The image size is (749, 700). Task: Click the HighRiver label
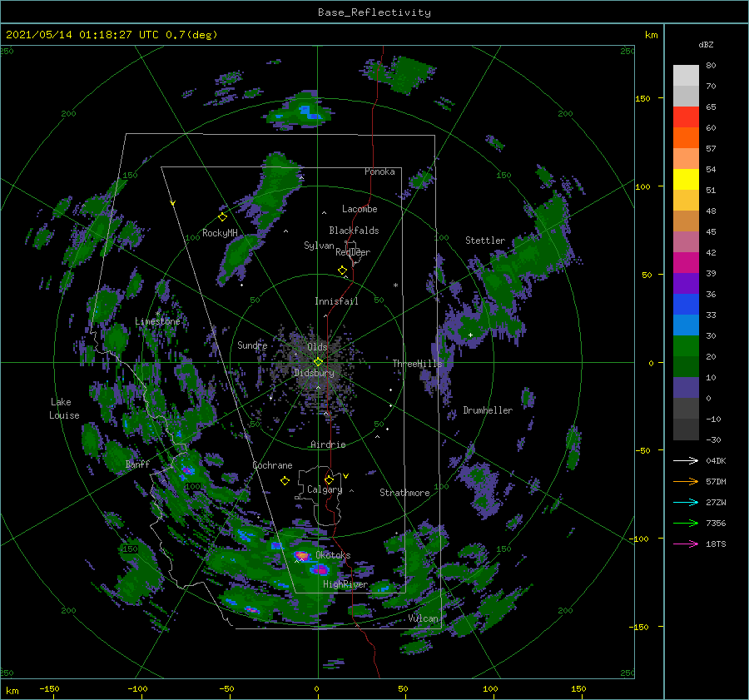click(x=345, y=584)
